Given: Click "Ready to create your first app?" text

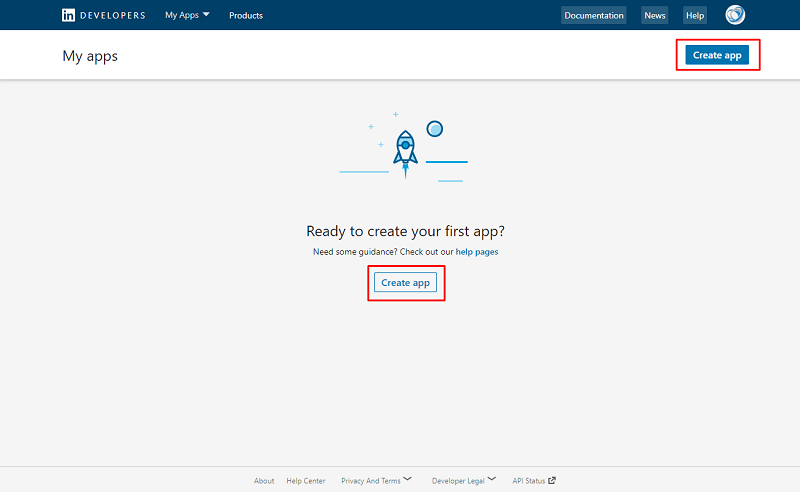Looking at the screenshot, I should (405, 231).
